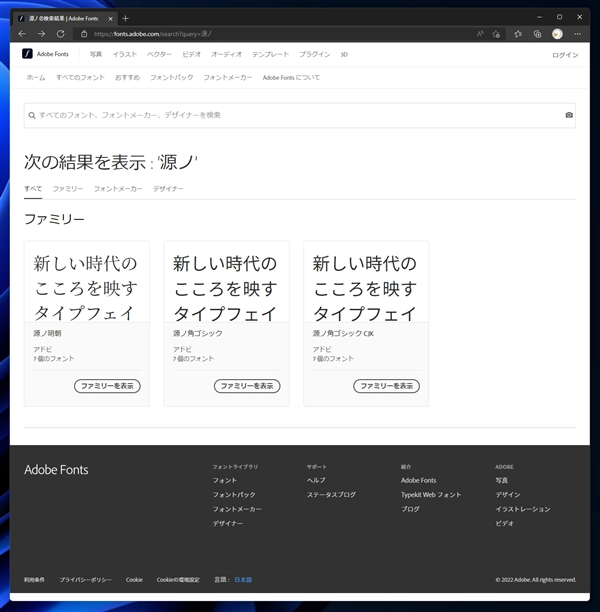Click the ログイン link
The width and height of the screenshot is (600, 612).
pyautogui.click(x=565, y=55)
